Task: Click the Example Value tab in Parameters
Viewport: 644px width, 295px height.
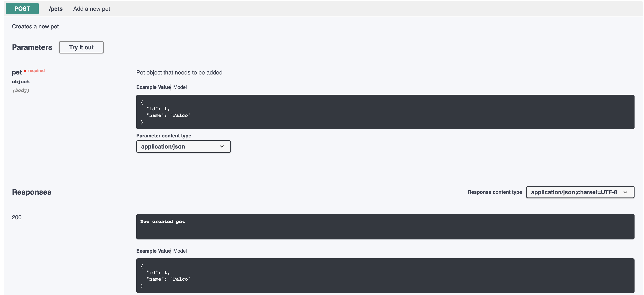Action: pyautogui.click(x=153, y=87)
